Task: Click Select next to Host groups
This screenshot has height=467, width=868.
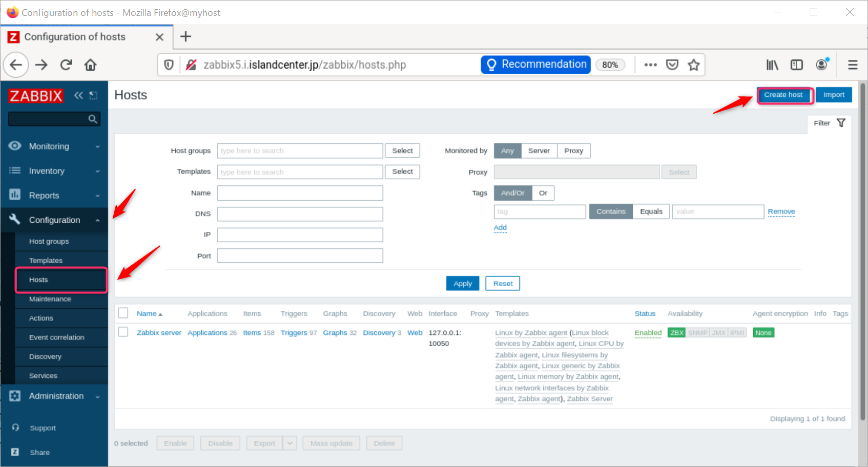Action: click(402, 151)
